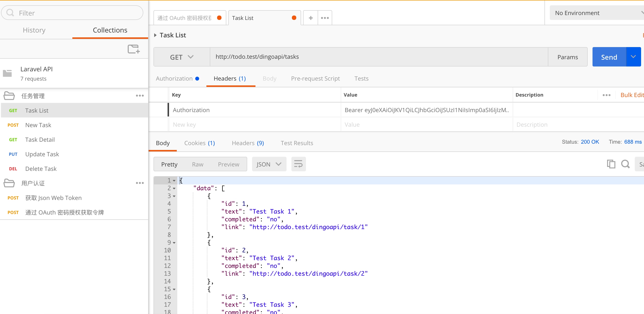This screenshot has height=314, width=644.
Task: Click unsaved dot on OAuth tab
Action: click(x=219, y=18)
